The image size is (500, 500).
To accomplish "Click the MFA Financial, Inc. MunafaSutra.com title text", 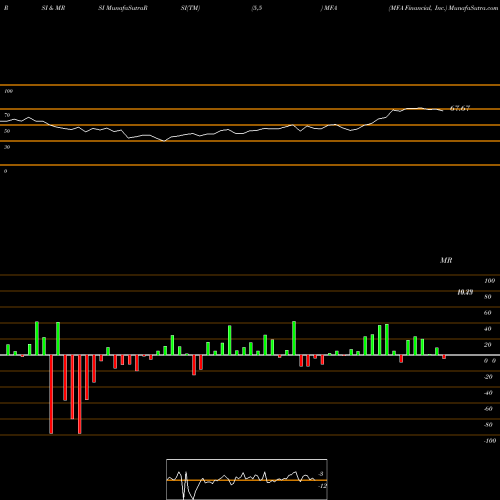I will [443, 8].
